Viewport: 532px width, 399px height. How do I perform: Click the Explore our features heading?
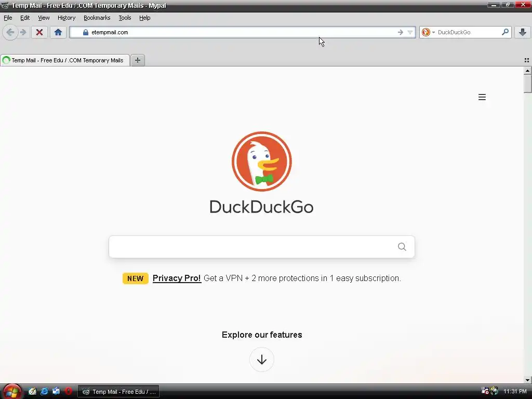pos(262,335)
